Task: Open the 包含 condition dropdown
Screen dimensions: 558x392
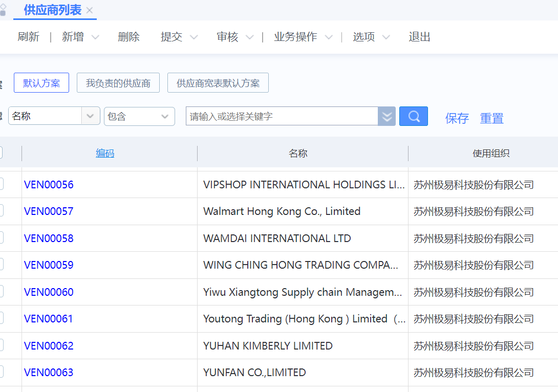Action: tap(139, 116)
